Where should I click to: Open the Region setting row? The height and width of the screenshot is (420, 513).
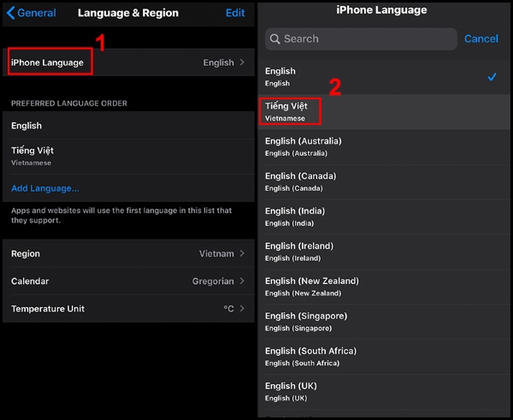click(x=128, y=253)
